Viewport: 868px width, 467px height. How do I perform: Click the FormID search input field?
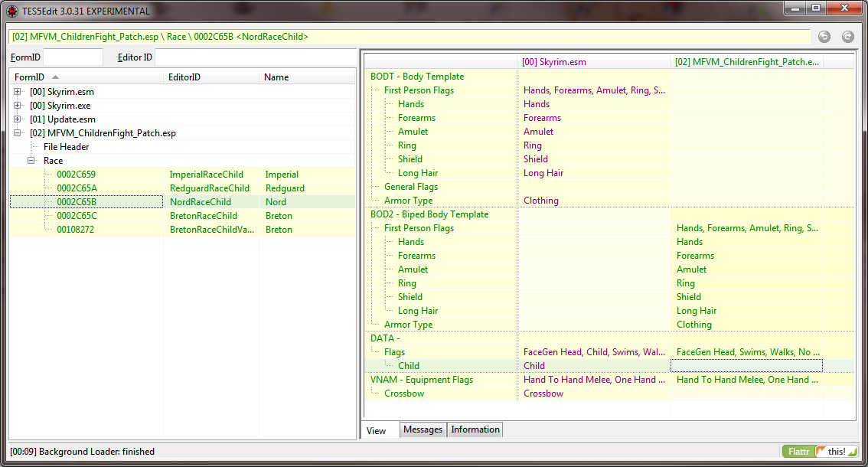tap(73, 57)
